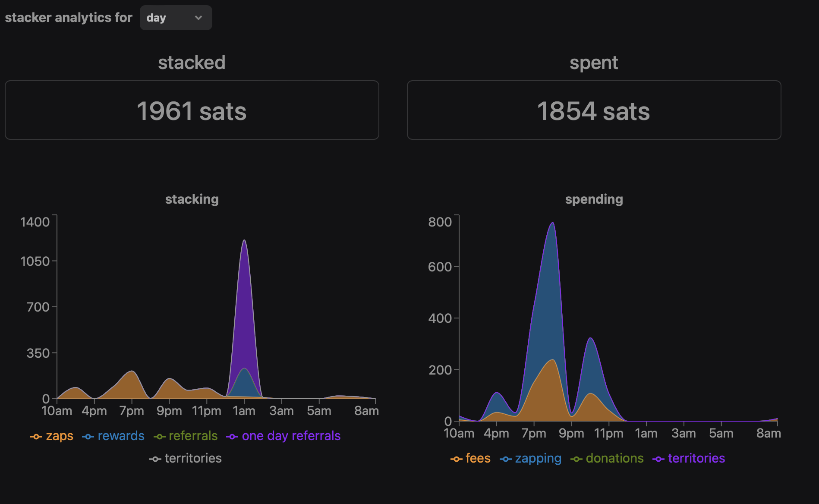
Task: Click the gray territories legend marker under stacking
Action: click(x=155, y=459)
